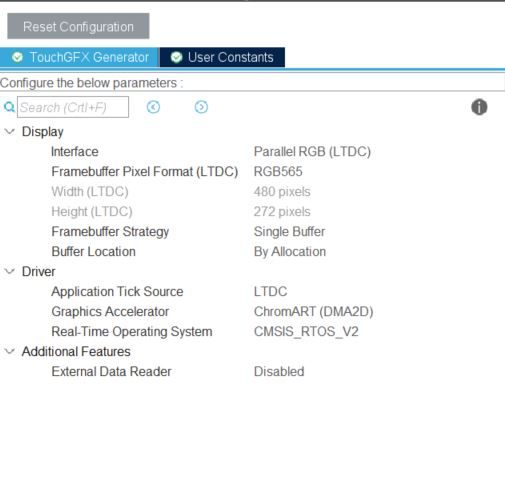
Task: Focus the Search (Ctrl+F) field
Action: point(73,107)
